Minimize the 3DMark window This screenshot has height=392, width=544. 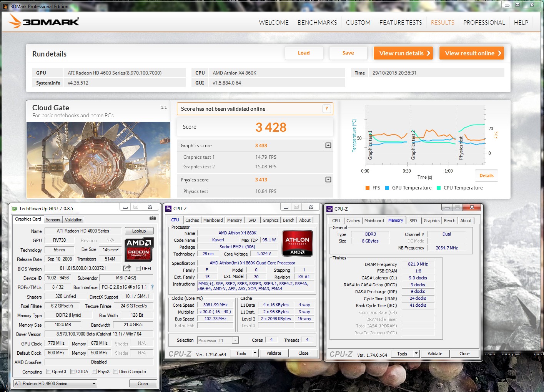click(507, 5)
